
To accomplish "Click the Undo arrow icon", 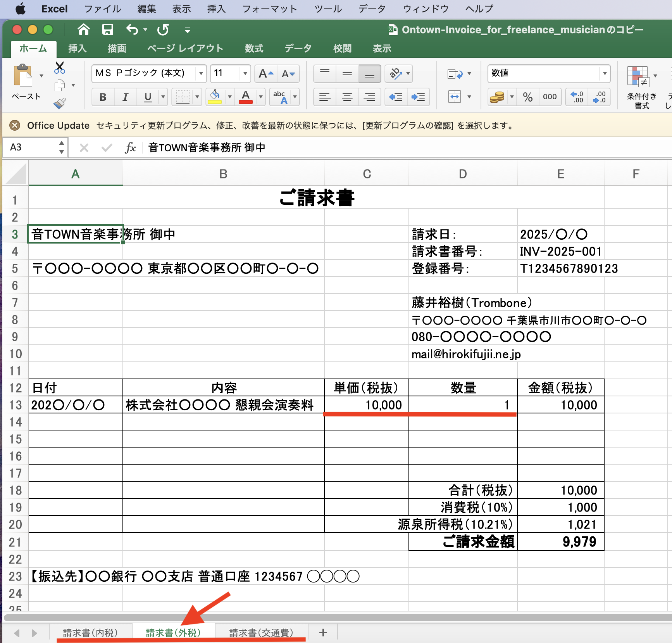I will click(x=132, y=30).
